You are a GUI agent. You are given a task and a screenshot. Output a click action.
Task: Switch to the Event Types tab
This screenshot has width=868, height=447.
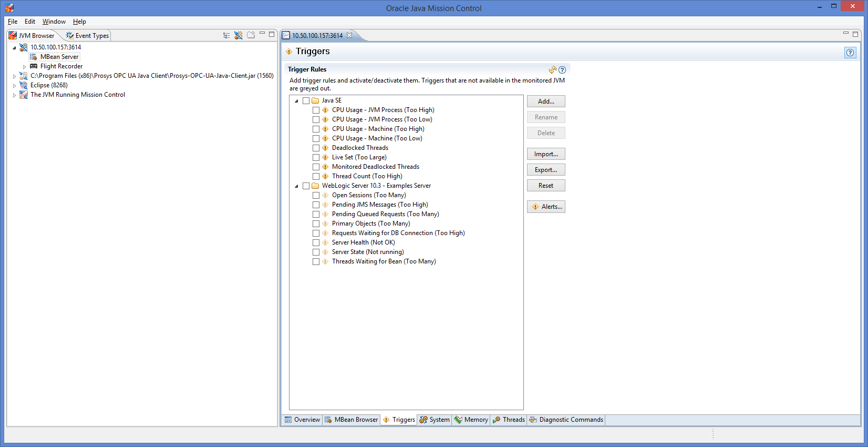[x=87, y=36]
